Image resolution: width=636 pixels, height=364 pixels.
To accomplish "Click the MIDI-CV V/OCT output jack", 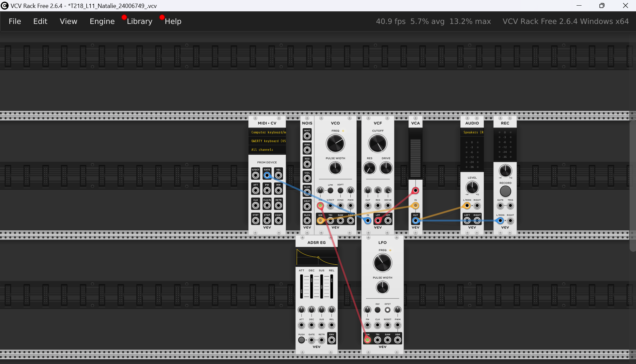I will [x=255, y=175].
